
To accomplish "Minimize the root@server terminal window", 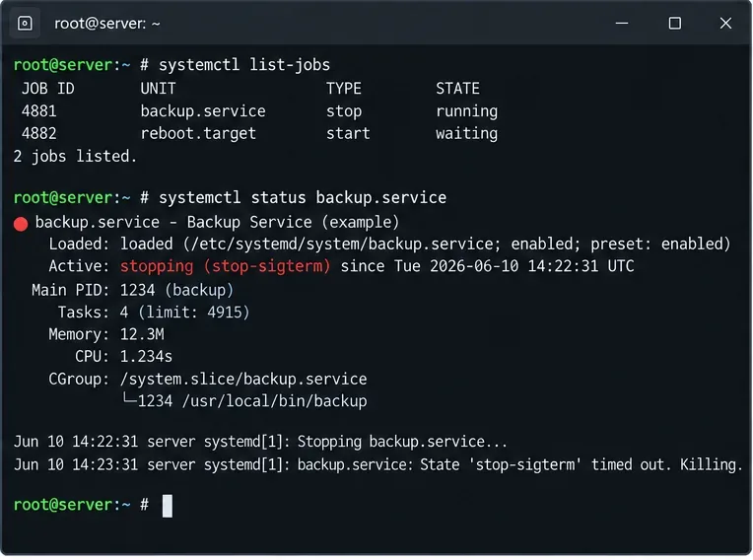I will pos(622,23).
